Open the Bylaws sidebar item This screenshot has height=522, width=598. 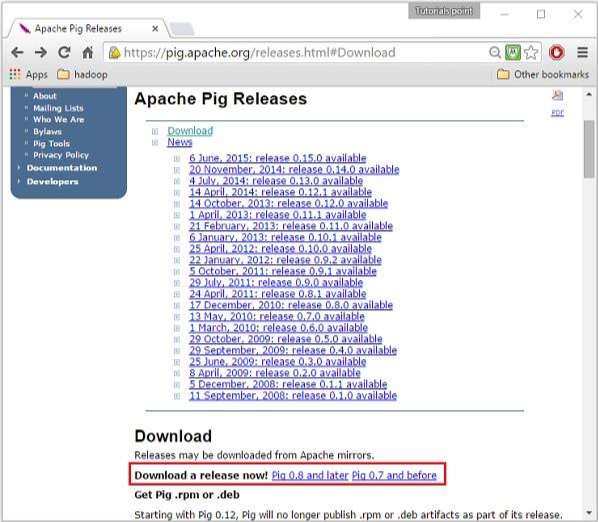click(x=47, y=132)
